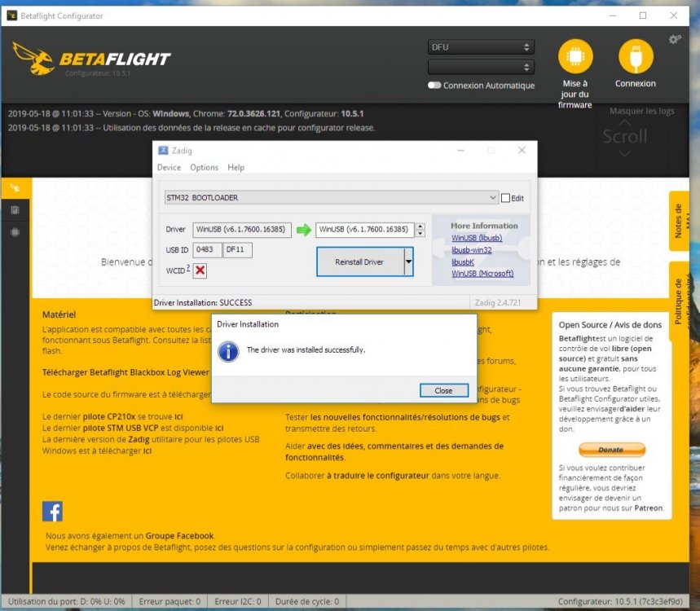The width and height of the screenshot is (700, 611).
Task: Click 'Durée de cycle: 0' status entry
Action: 307,601
